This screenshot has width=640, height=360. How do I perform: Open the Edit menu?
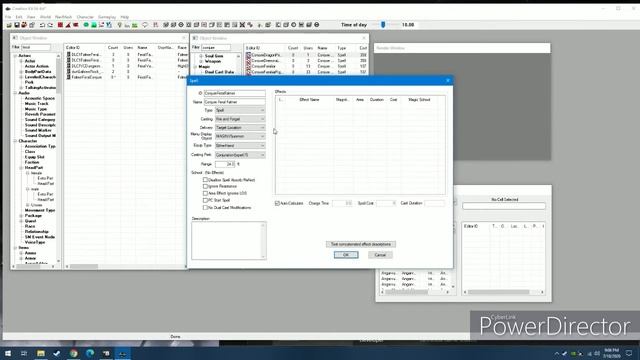pos(19,17)
